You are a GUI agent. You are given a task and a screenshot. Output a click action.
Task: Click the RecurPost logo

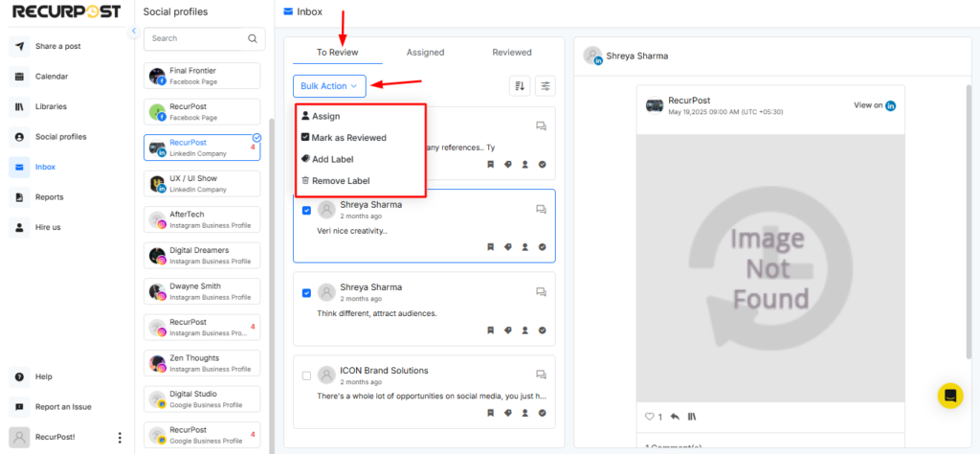67,11
